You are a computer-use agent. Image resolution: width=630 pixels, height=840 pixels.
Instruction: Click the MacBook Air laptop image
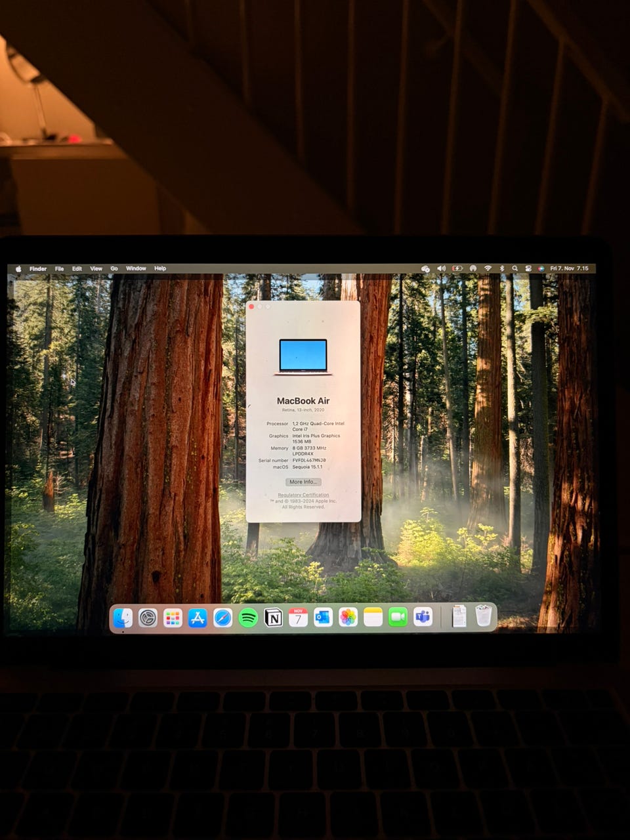coord(303,357)
